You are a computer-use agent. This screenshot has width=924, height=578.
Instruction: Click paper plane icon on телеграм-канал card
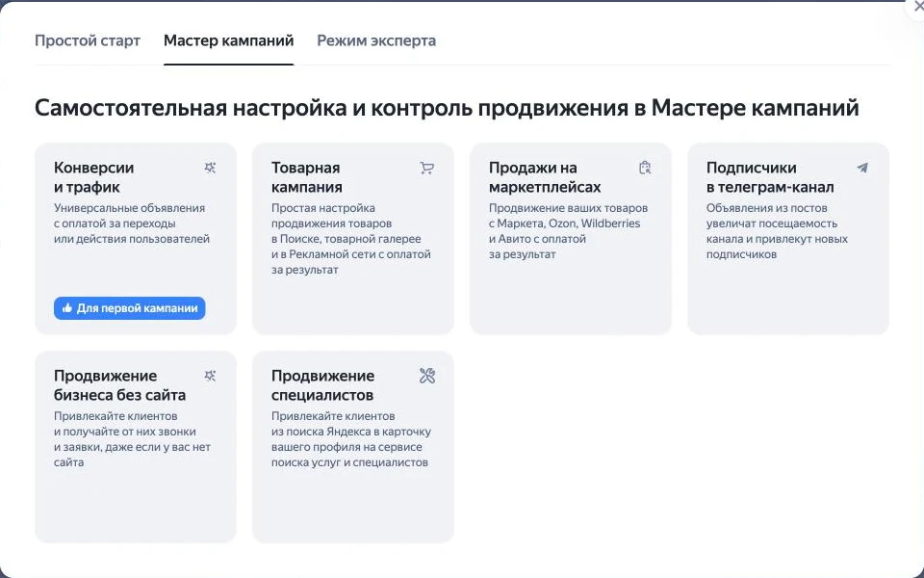862,168
